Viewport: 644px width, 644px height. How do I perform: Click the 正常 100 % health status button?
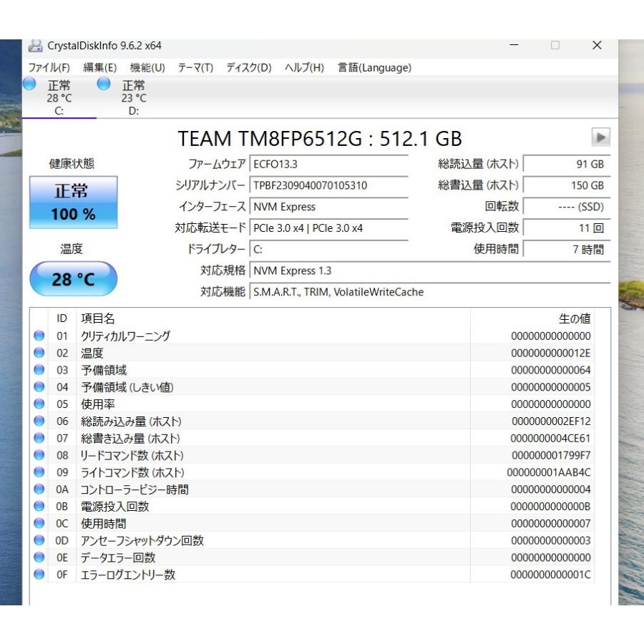pos(73,203)
